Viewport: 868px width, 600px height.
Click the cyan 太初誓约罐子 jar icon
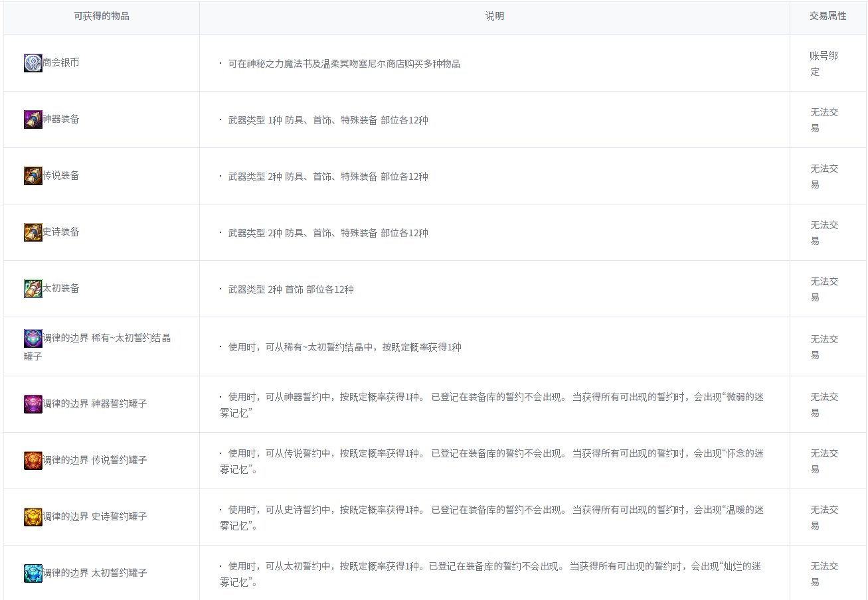[x=33, y=573]
